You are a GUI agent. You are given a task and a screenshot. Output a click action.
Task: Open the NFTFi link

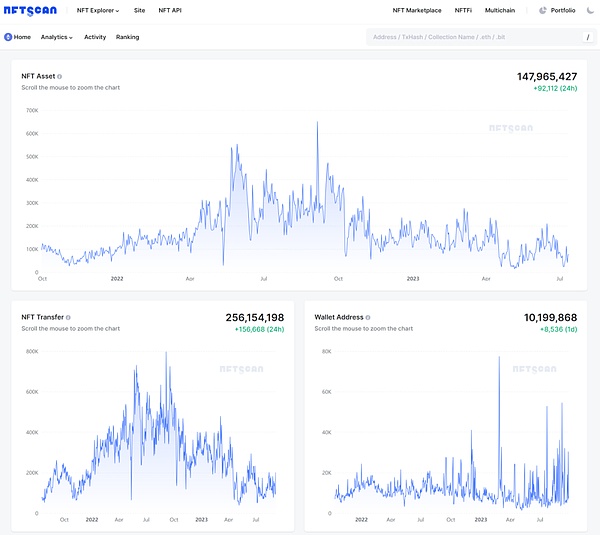[463, 10]
